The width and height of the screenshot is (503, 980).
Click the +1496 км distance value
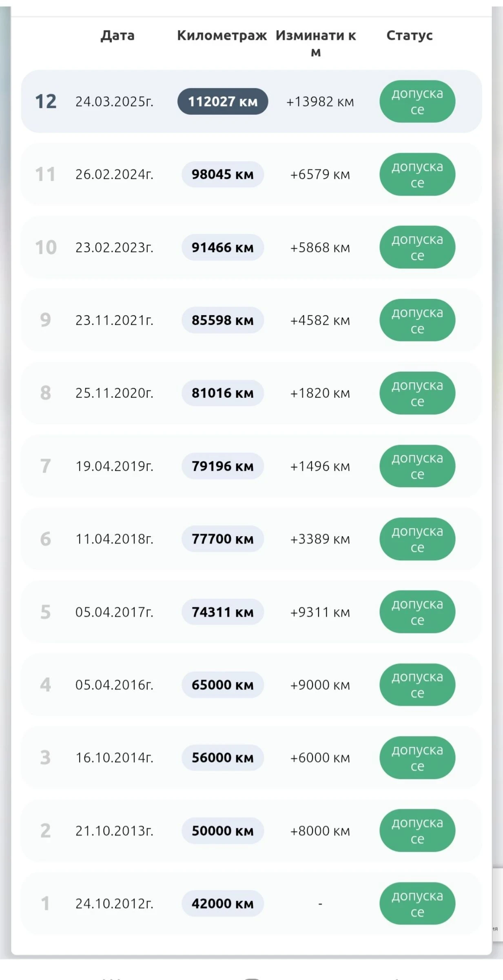[x=320, y=466]
